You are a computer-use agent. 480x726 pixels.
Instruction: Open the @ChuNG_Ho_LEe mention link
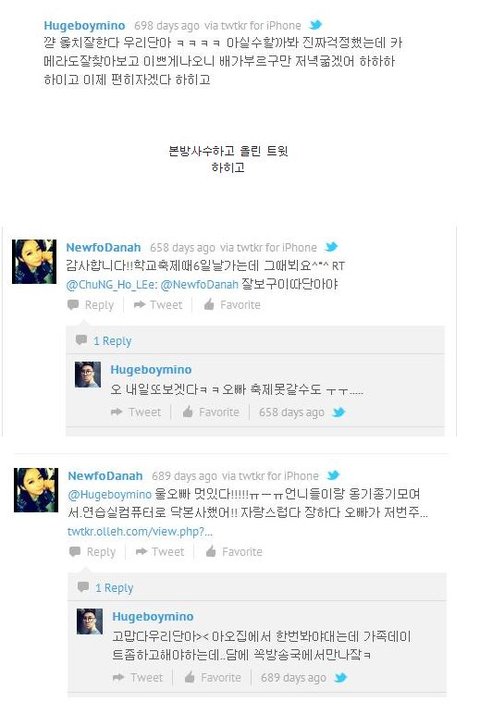coord(111,284)
